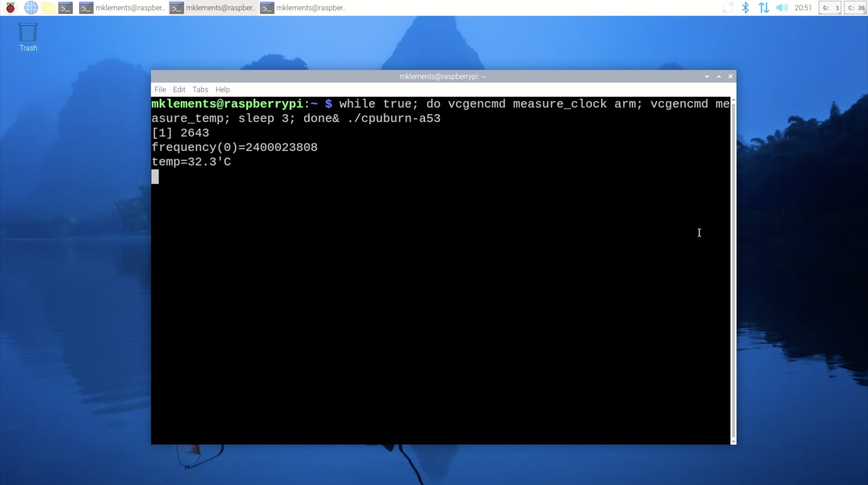The height and width of the screenshot is (485, 868).
Task: Open the File Manager folder icon
Action: [x=48, y=7]
